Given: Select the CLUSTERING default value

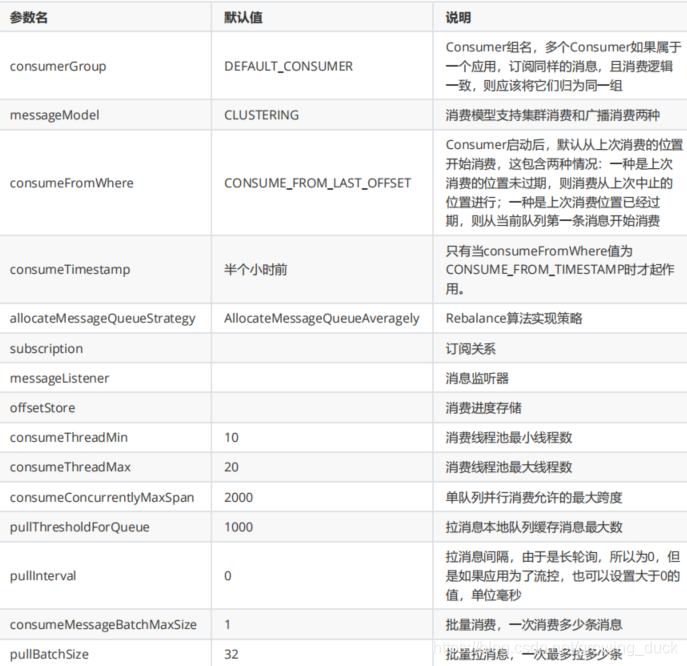Looking at the screenshot, I should [262, 115].
